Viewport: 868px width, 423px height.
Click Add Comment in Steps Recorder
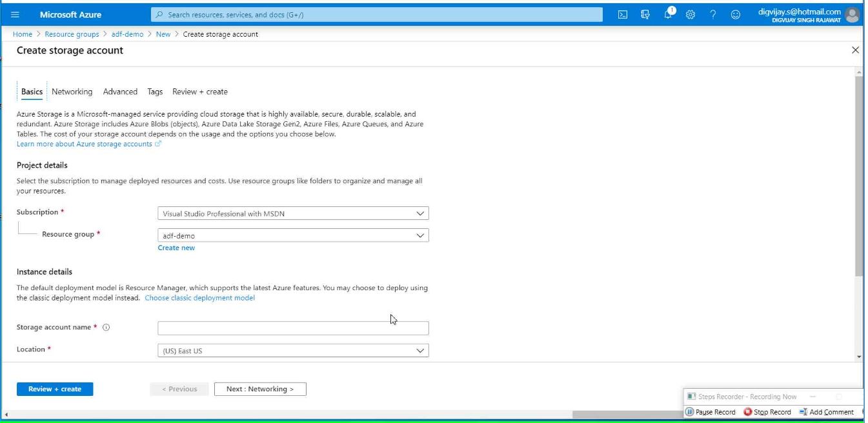click(x=827, y=412)
